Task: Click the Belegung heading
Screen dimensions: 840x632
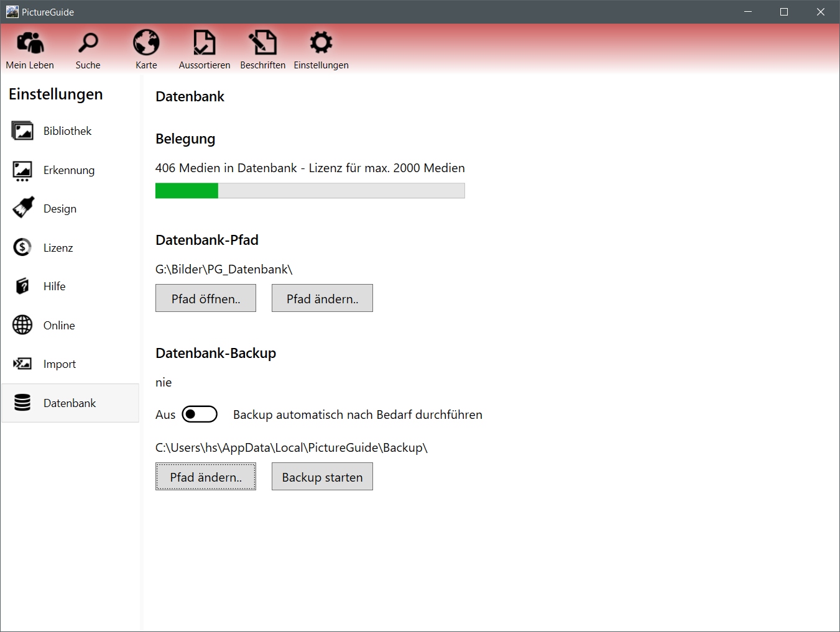Action: click(185, 139)
